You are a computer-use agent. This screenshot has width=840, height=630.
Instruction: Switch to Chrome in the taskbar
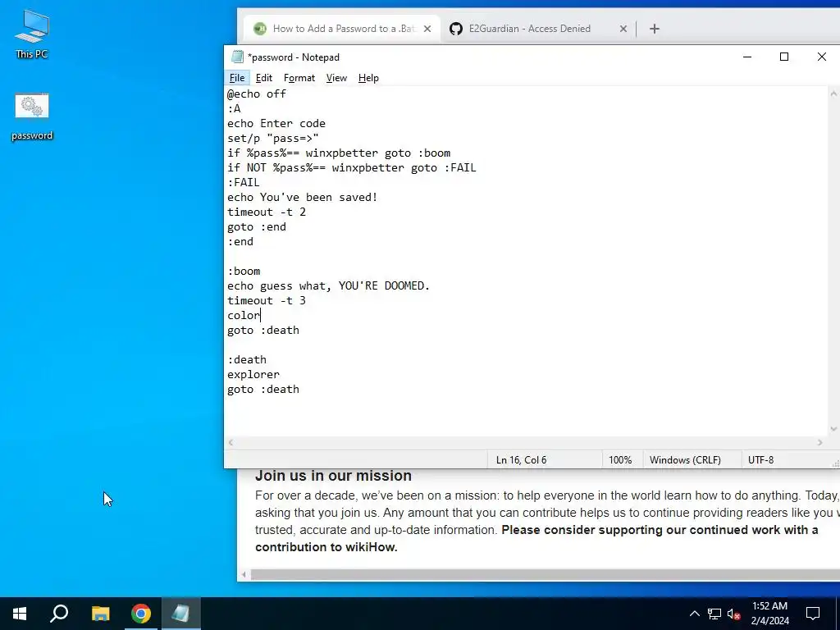coord(141,614)
